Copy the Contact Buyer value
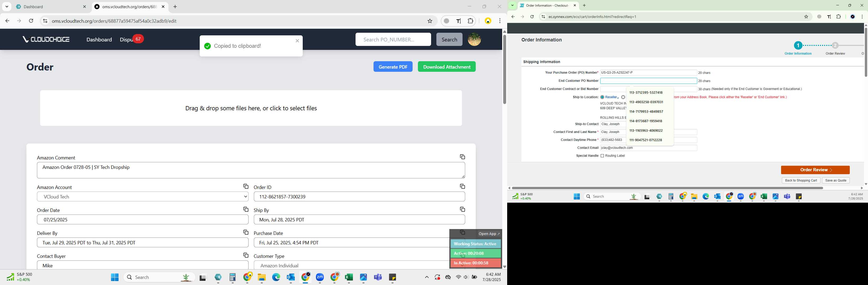 point(246,255)
